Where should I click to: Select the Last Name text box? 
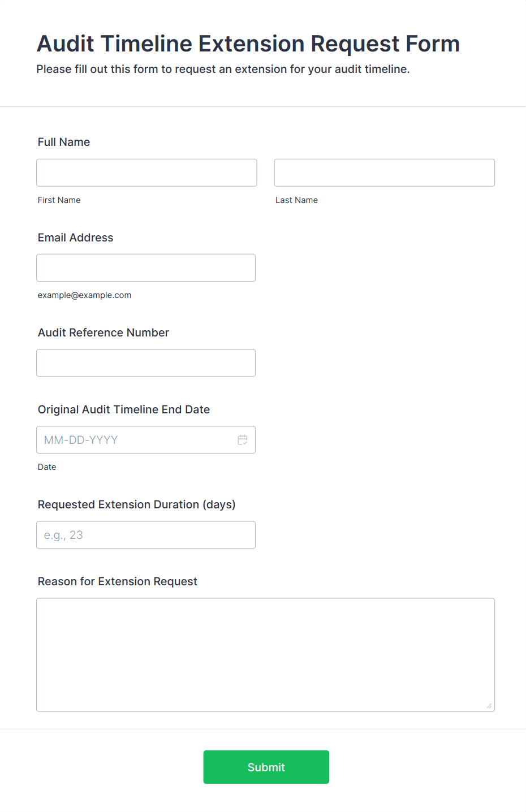(384, 172)
